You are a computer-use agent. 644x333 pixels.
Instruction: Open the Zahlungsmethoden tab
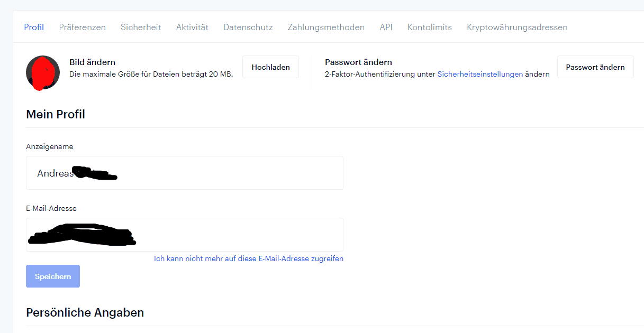[326, 27]
